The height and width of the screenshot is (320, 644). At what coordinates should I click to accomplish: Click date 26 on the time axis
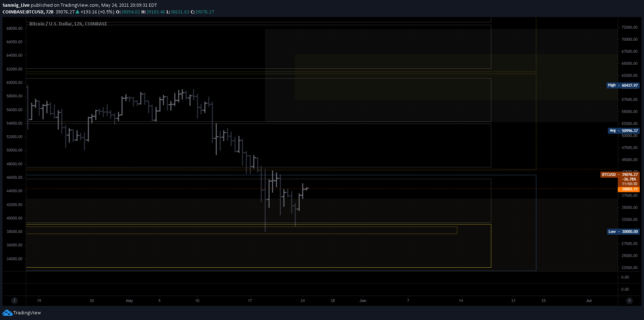[x=92, y=301]
